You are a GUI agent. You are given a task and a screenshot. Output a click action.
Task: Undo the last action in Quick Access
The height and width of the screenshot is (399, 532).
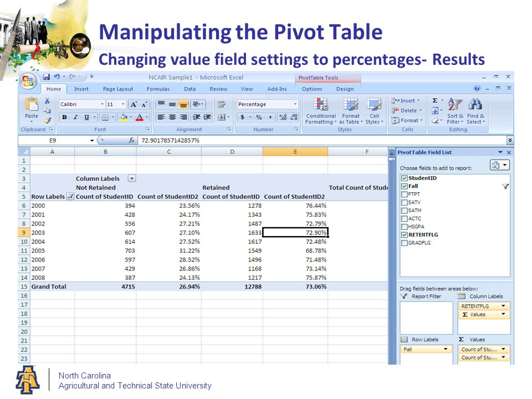tap(57, 77)
